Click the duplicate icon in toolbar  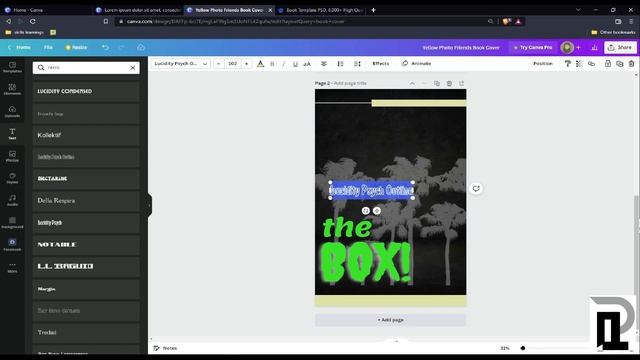[x=620, y=64]
